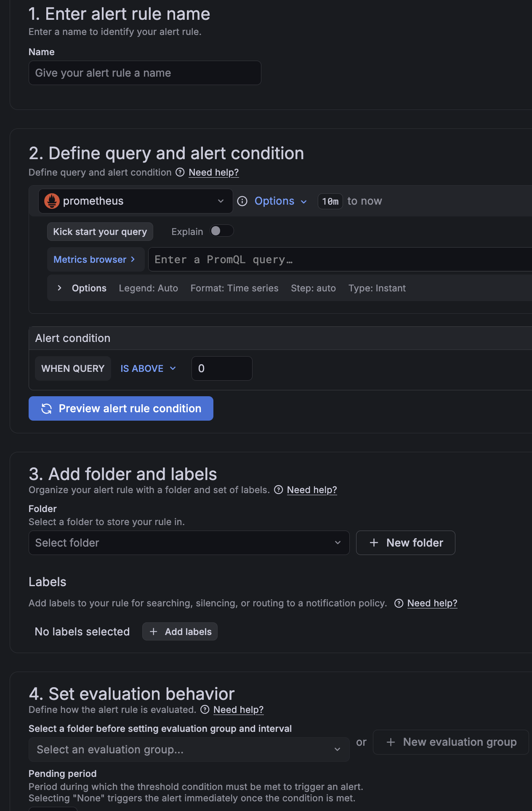The width and height of the screenshot is (532, 811).
Task: Open Need help link in evaluation behavior
Action: (238, 710)
